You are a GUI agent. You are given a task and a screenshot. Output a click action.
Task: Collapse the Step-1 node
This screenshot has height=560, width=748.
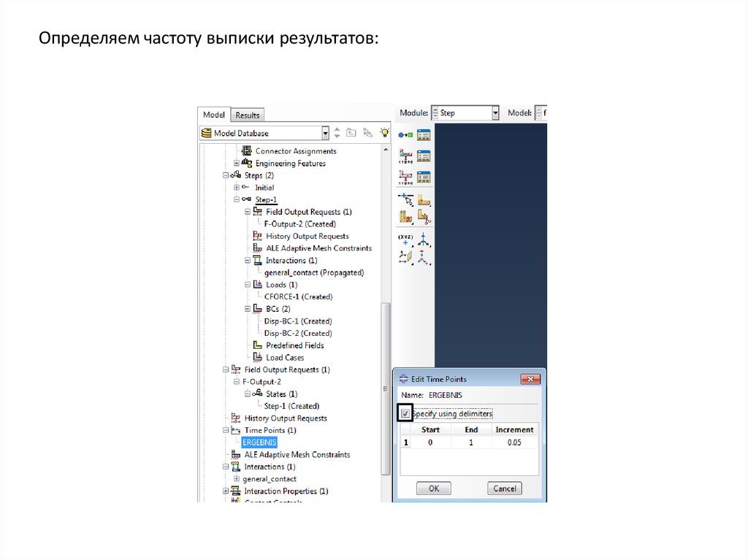[x=236, y=199]
